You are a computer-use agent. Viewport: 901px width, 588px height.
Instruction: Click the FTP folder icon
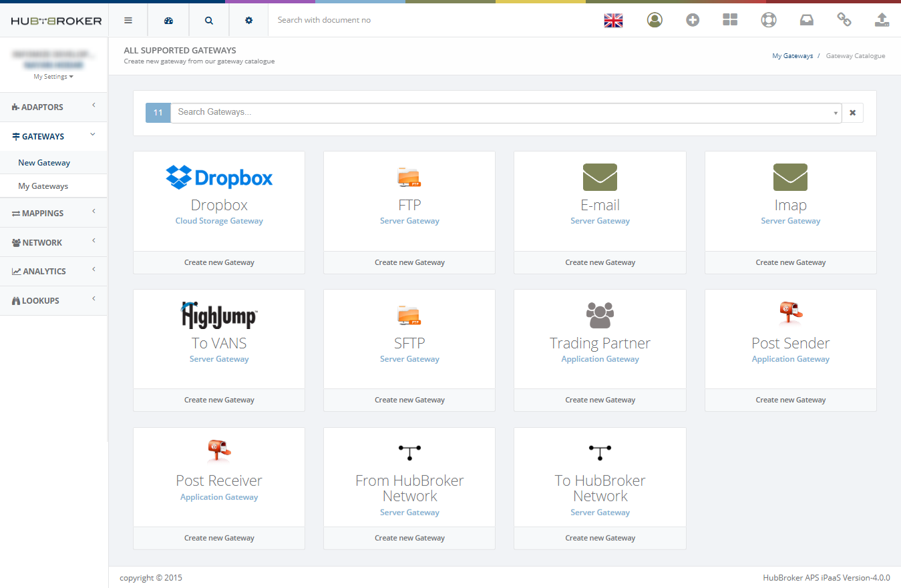pos(409,177)
